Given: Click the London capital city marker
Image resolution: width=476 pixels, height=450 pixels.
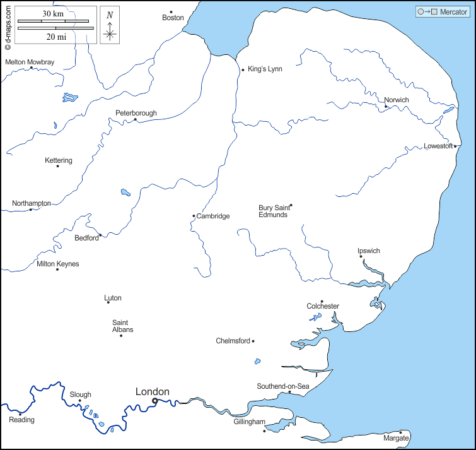Looking at the screenshot, I should [155, 400].
